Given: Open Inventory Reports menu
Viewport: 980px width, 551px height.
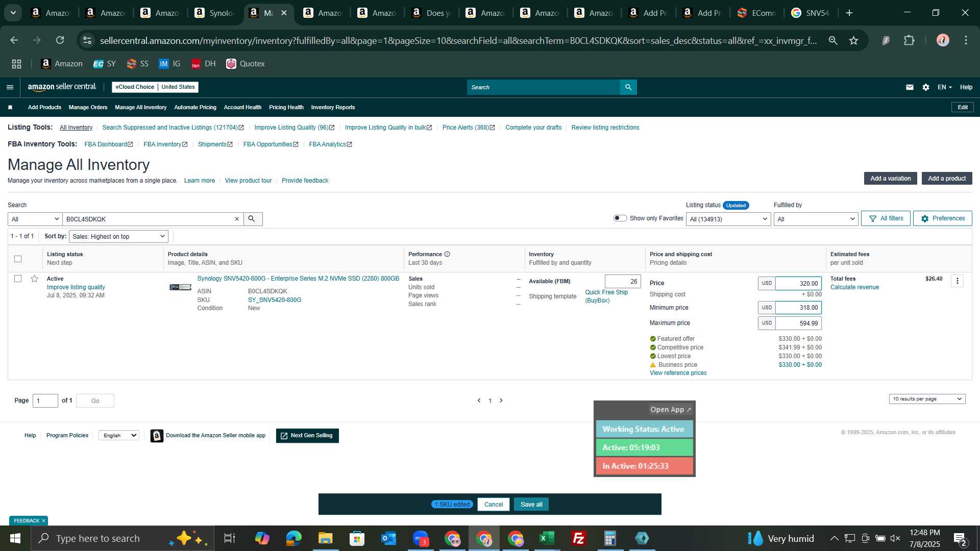Looking at the screenshot, I should point(333,107).
